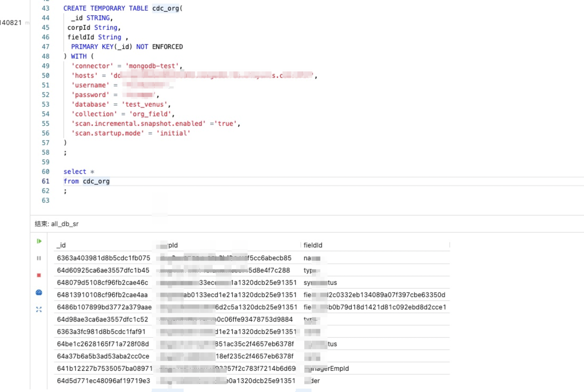The height and width of the screenshot is (392, 584).
Task: Click 'mongodb-test' connector value in code
Action: 152,66
